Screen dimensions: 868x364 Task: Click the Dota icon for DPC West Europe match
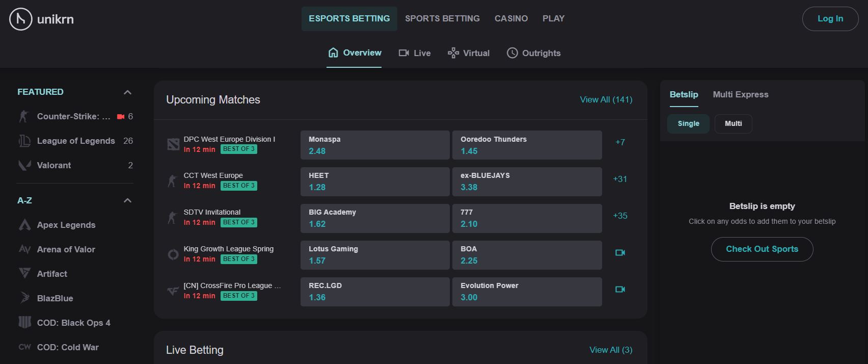pos(173,144)
